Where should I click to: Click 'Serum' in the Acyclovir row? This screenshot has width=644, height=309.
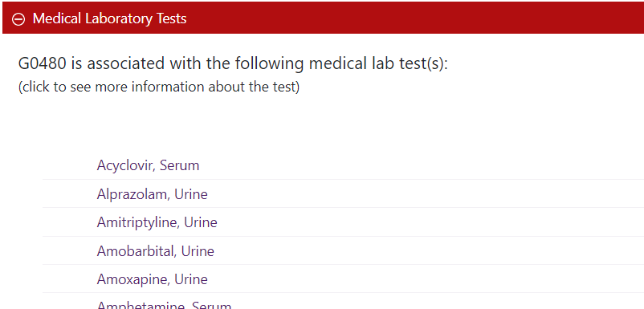pos(180,165)
